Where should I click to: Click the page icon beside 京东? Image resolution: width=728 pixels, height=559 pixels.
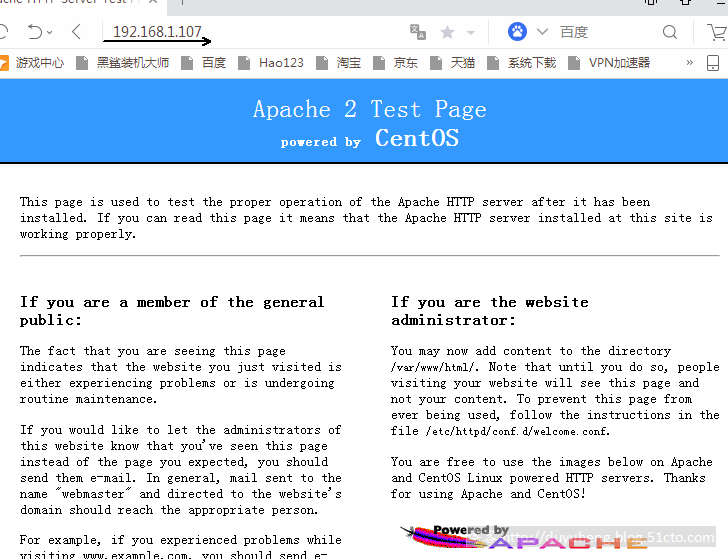[379, 63]
